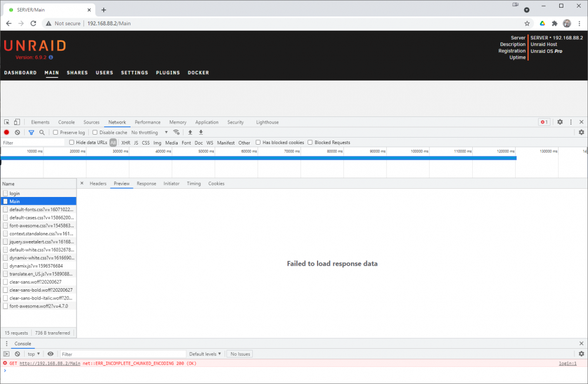
Task: Open network conditions wifi icon
Action: [176, 132]
